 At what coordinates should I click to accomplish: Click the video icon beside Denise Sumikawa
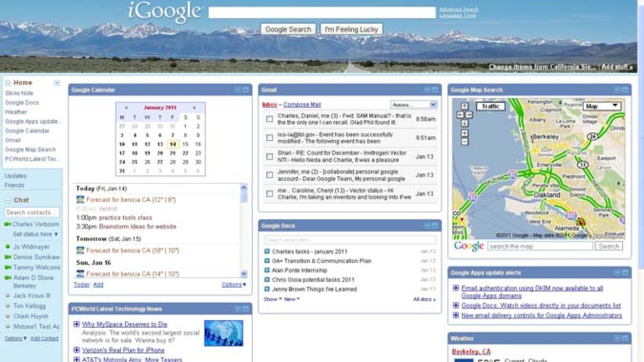point(8,257)
